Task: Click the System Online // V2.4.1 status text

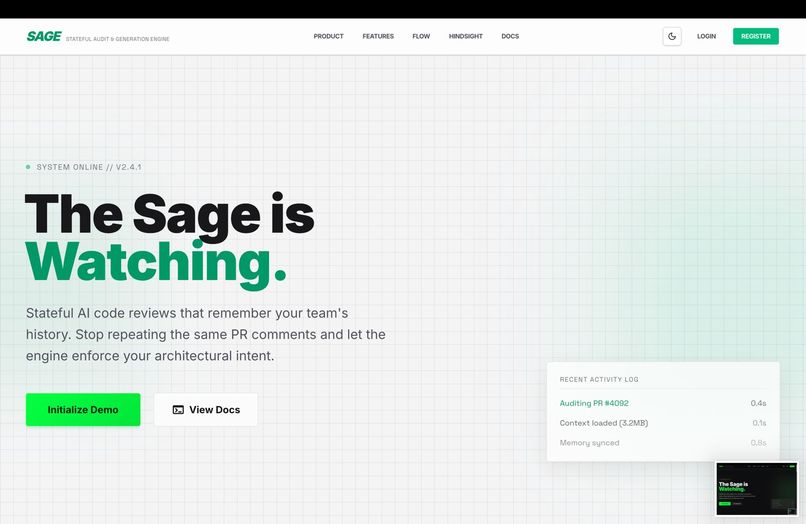Action: (89, 167)
